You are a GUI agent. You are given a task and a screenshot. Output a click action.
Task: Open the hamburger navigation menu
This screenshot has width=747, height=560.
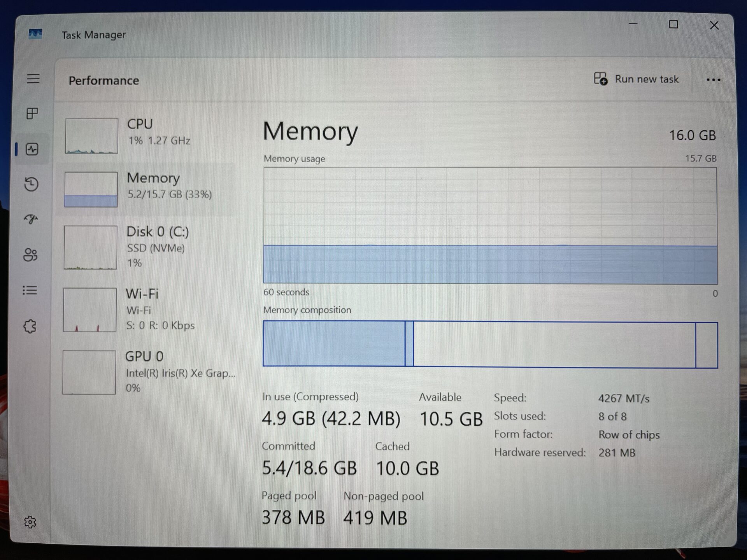click(x=33, y=79)
